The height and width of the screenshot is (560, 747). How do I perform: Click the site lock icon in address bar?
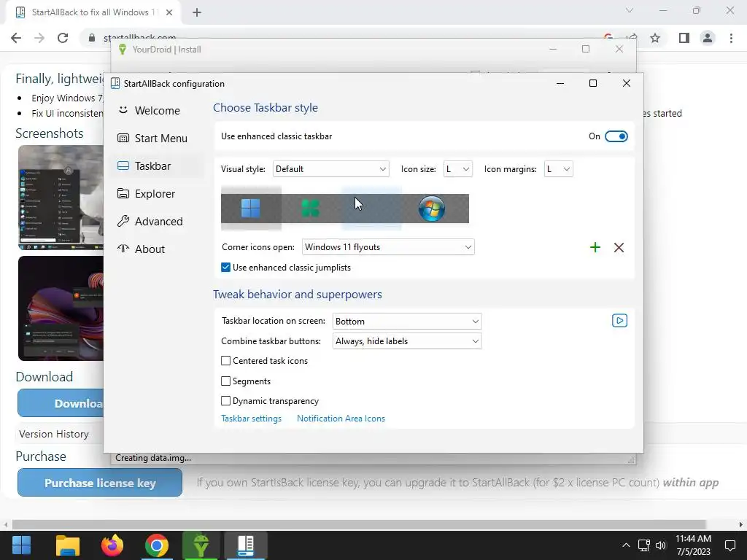pyautogui.click(x=92, y=38)
